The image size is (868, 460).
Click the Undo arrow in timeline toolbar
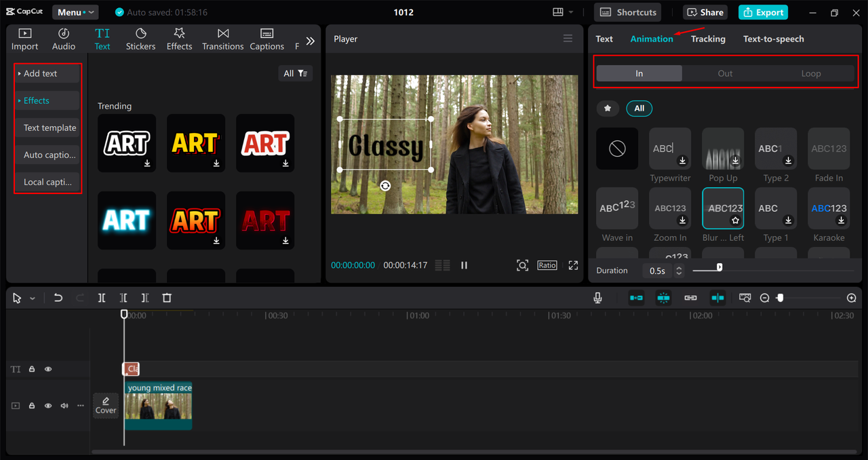pos(58,298)
